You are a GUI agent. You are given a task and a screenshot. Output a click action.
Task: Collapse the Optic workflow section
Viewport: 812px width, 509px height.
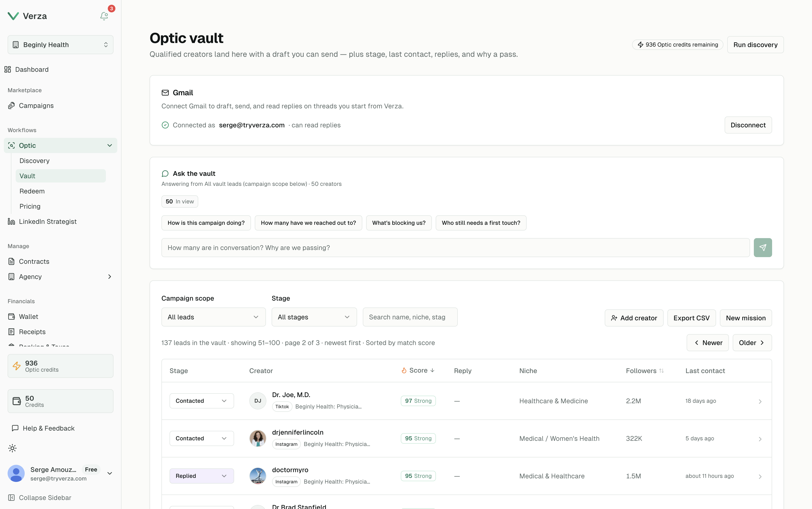61,145
